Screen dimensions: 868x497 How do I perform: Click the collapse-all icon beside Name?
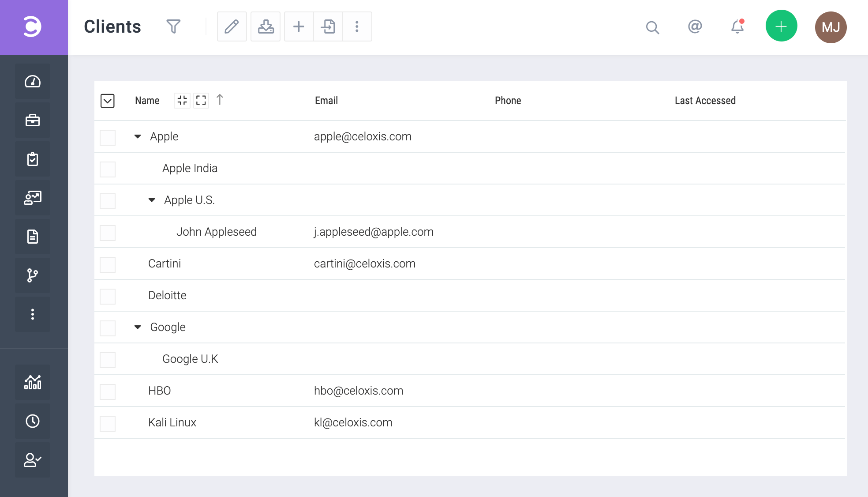[x=182, y=100]
